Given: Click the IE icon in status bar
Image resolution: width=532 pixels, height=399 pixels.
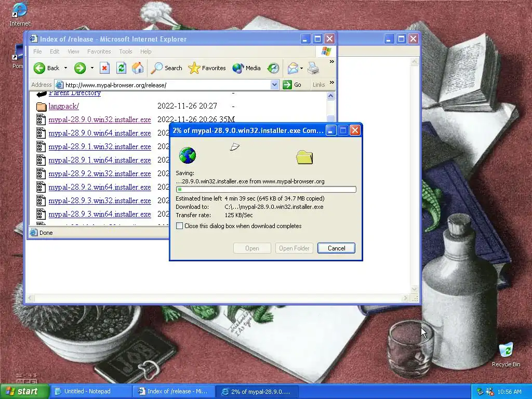Looking at the screenshot, I should [34, 232].
